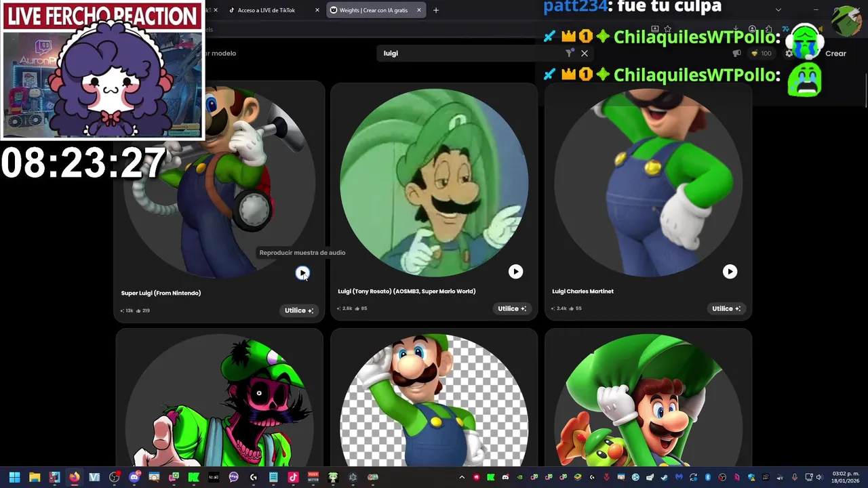Select Luigi Charles Martinet thumbnail image
Viewport: 868px width, 488px height.
[x=648, y=183]
